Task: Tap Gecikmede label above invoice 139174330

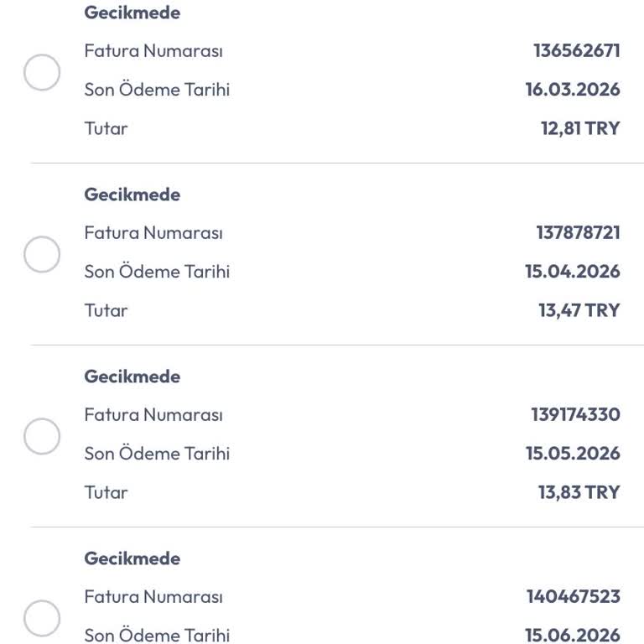Action: 132,377
